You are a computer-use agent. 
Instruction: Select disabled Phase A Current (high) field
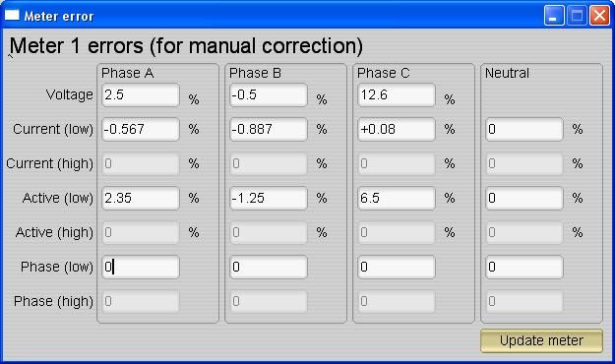click(141, 163)
